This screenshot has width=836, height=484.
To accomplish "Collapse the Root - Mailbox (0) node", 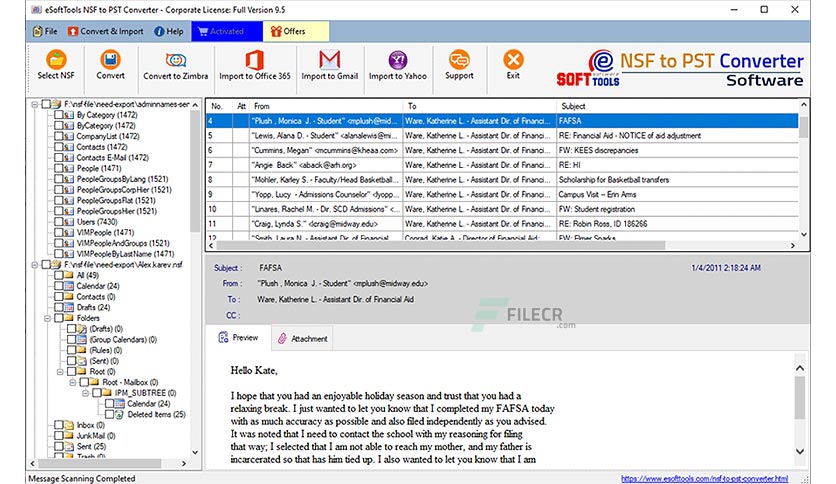I will pos(73,382).
